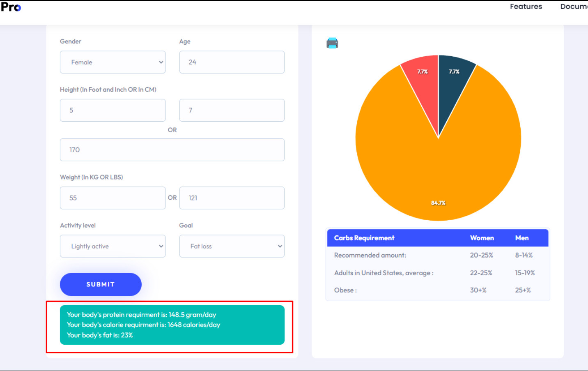This screenshot has height=371, width=588.
Task: Click the Age field label
Action: 185,41
